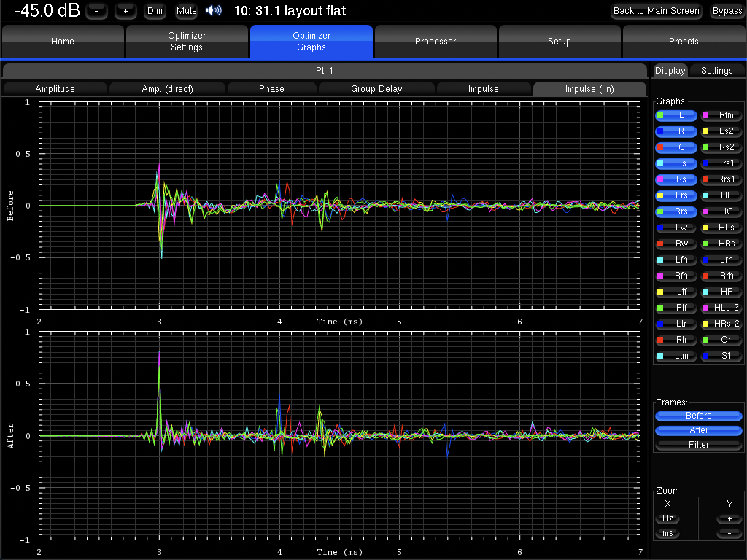This screenshot has height=560, width=747.
Task: Set X zoom unit to ms
Action: [667, 534]
